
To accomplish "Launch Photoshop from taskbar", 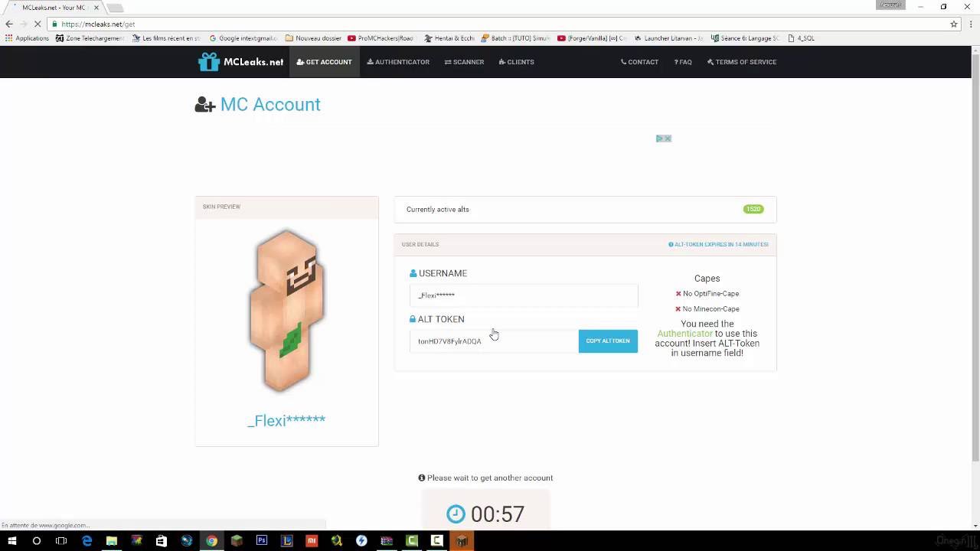I will (262, 541).
